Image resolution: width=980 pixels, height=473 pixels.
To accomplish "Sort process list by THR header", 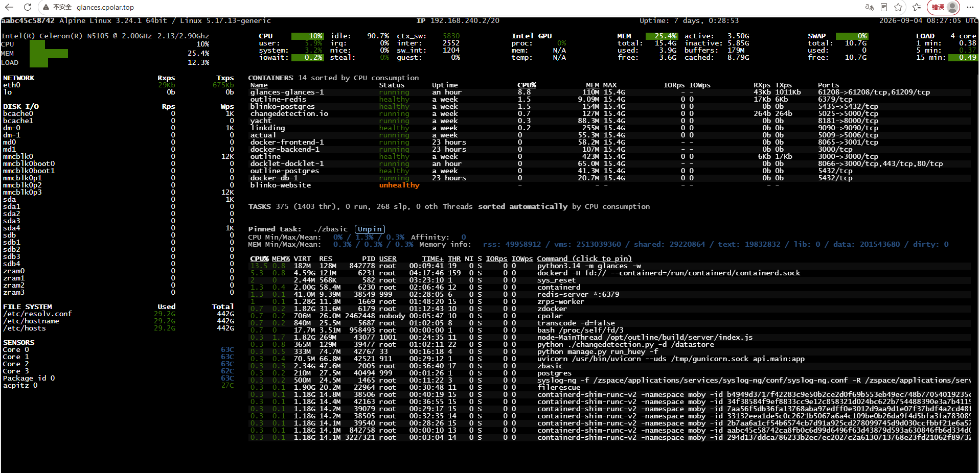I will coord(454,259).
